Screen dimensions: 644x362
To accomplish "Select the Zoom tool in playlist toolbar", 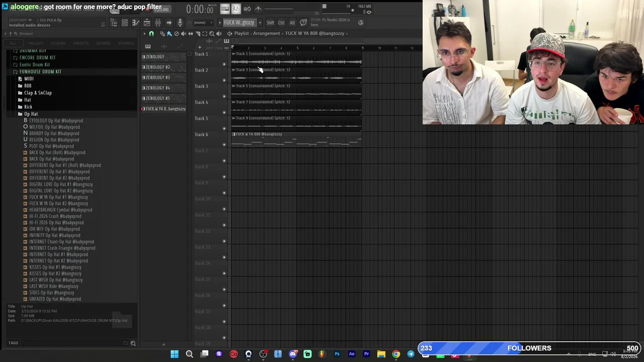I will [212, 34].
